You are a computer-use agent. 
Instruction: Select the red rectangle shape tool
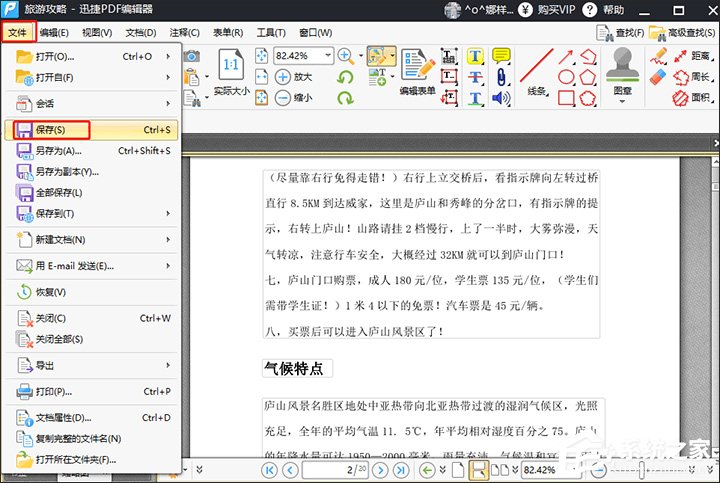click(565, 97)
